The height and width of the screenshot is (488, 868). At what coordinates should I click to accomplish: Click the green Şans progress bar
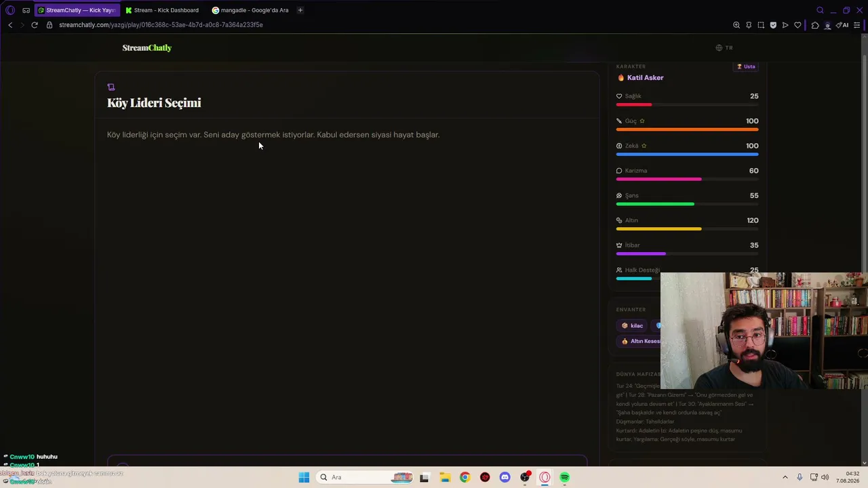click(x=655, y=204)
